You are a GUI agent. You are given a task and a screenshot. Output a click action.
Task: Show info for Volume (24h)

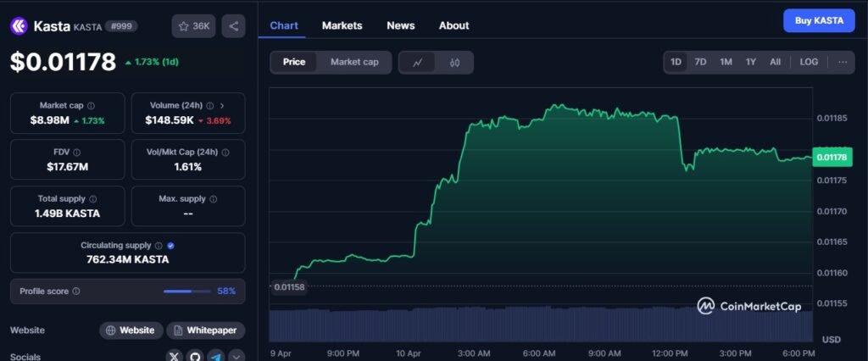(210, 105)
